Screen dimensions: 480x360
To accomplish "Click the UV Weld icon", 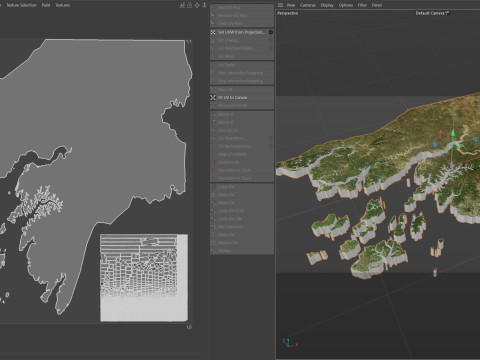I will pyautogui.click(x=213, y=56).
